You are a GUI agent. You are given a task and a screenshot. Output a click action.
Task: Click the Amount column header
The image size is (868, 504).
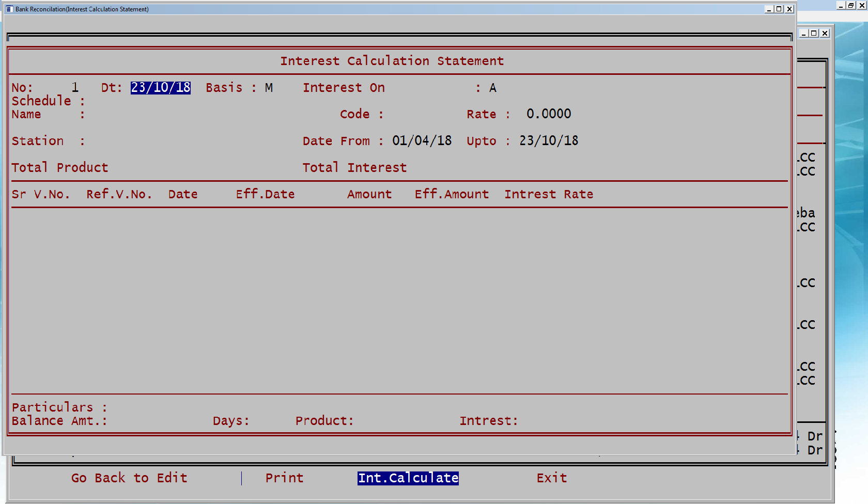tap(369, 195)
